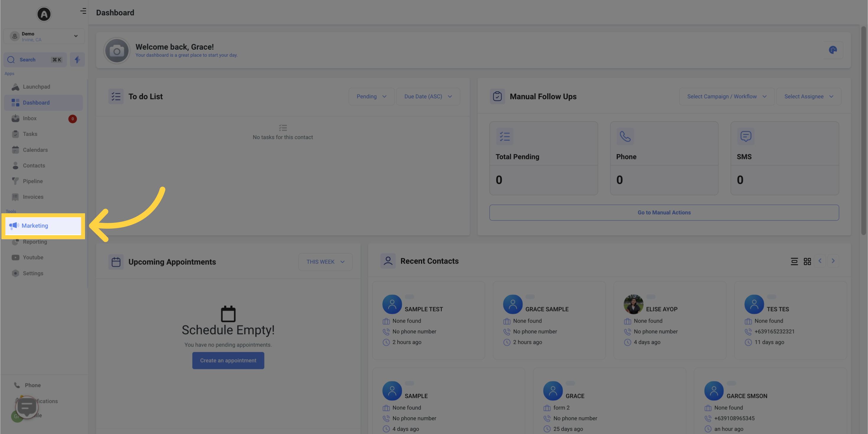Open the Calendars section

35,150
